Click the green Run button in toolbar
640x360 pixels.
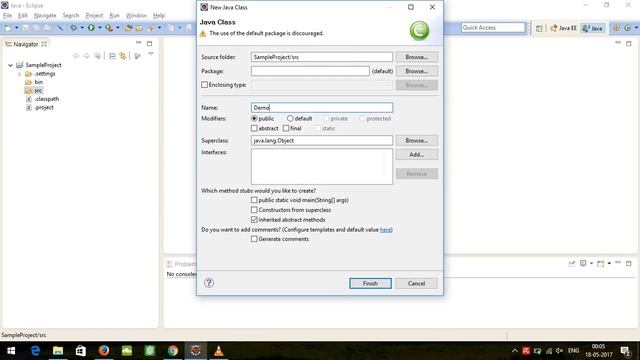pos(91,28)
